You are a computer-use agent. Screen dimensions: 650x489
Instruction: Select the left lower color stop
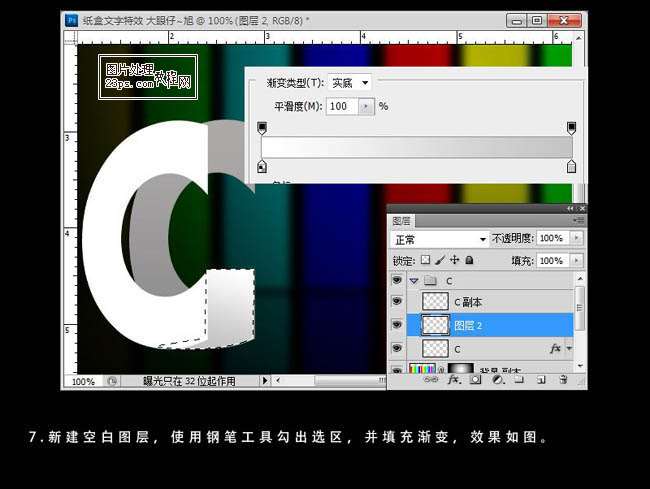point(262,166)
